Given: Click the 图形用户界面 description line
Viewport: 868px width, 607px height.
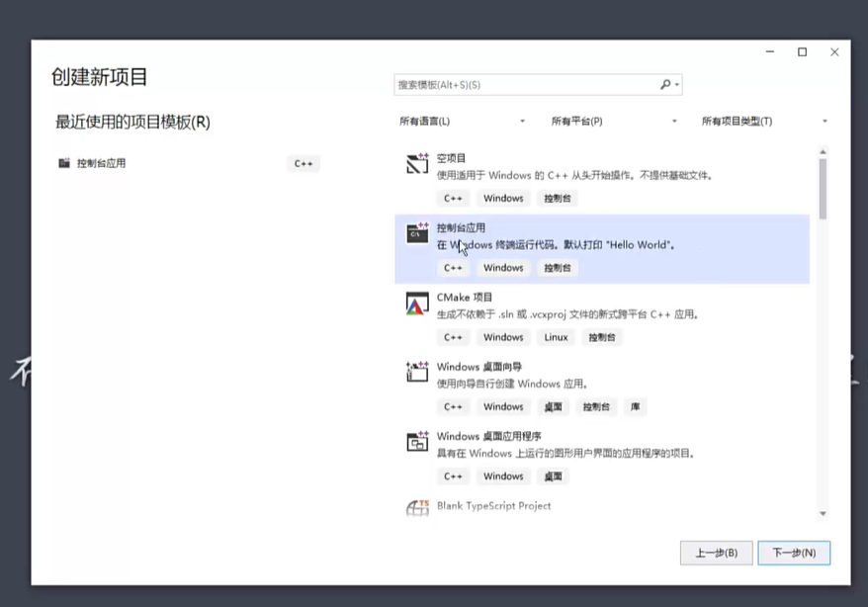Looking at the screenshot, I should [565, 454].
